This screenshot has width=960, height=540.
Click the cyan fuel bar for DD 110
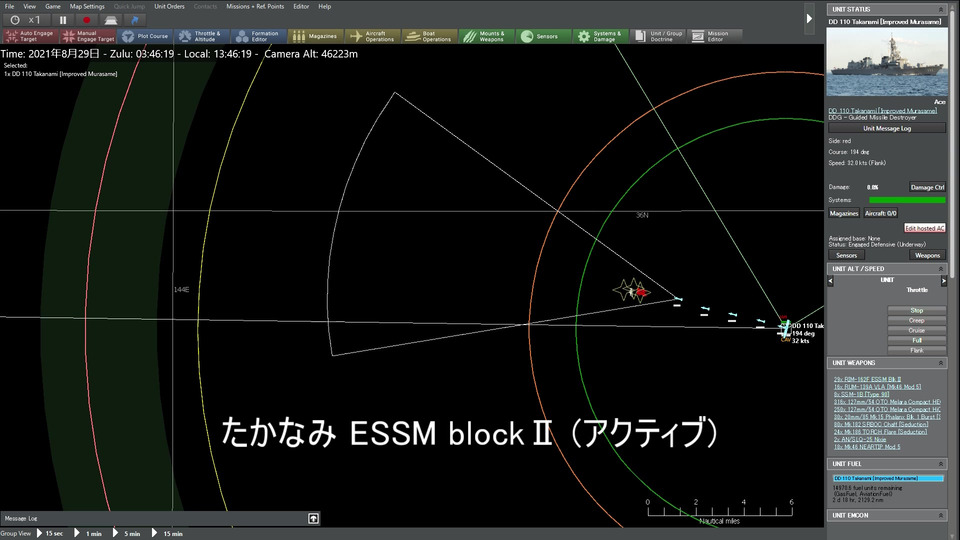(x=888, y=478)
